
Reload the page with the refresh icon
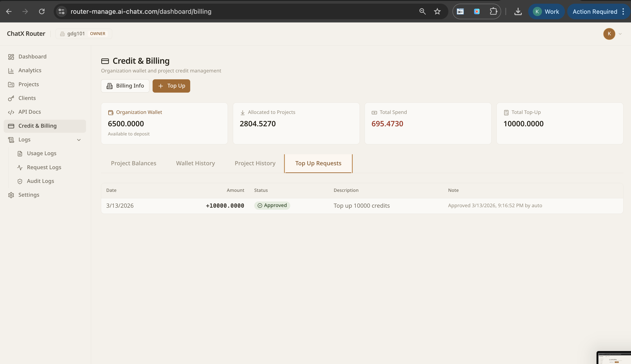pyautogui.click(x=42, y=11)
